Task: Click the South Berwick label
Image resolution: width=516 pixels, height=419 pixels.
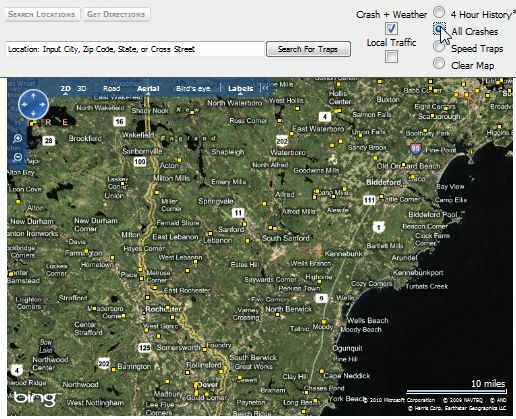Action: (x=253, y=358)
